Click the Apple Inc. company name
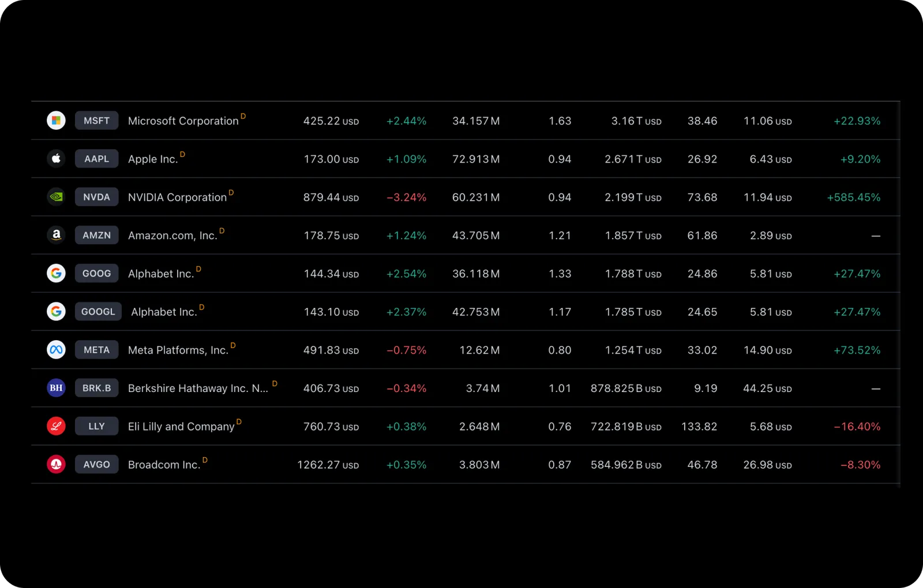923x588 pixels. [x=153, y=159]
